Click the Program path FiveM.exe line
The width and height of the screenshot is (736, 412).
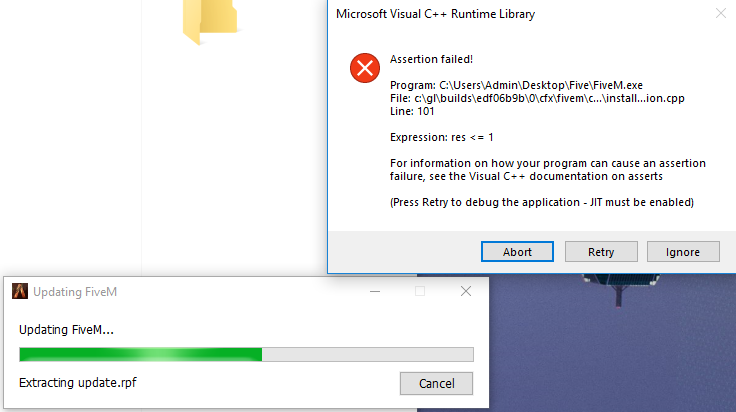(x=516, y=85)
